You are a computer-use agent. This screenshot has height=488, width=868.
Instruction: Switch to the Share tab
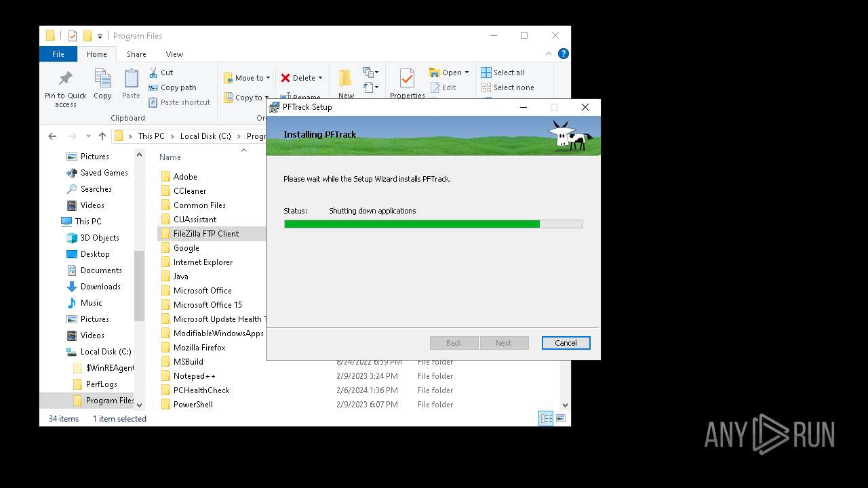[x=136, y=54]
